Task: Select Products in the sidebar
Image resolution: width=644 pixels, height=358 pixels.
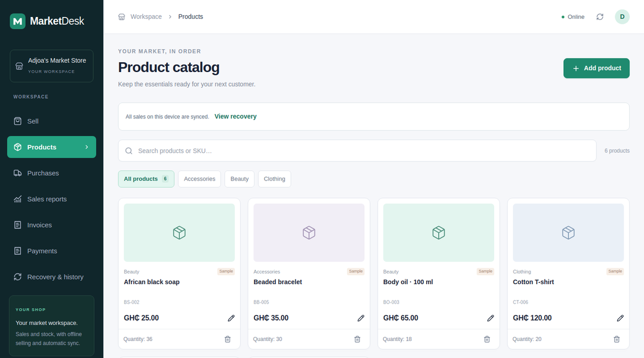Action: pyautogui.click(x=52, y=147)
